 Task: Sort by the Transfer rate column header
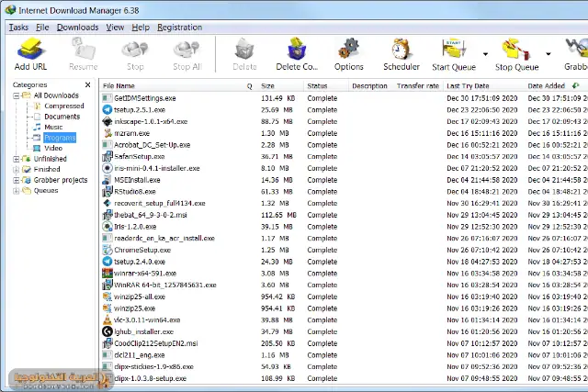tap(418, 85)
